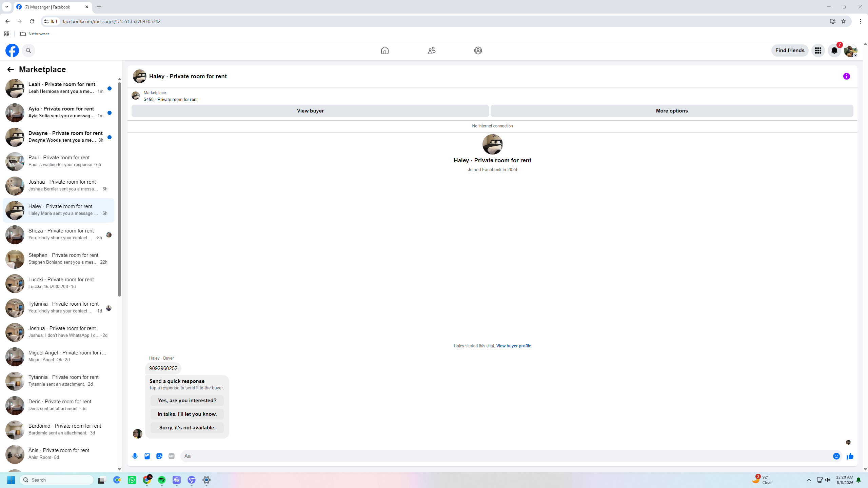The height and width of the screenshot is (488, 868).
Task: Open the notifications bell
Action: tap(834, 50)
